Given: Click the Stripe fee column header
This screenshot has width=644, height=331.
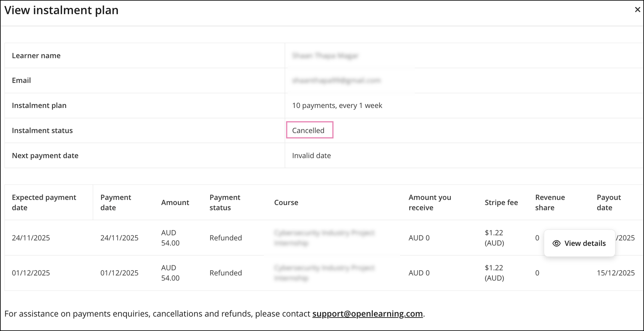Looking at the screenshot, I should [x=501, y=202].
